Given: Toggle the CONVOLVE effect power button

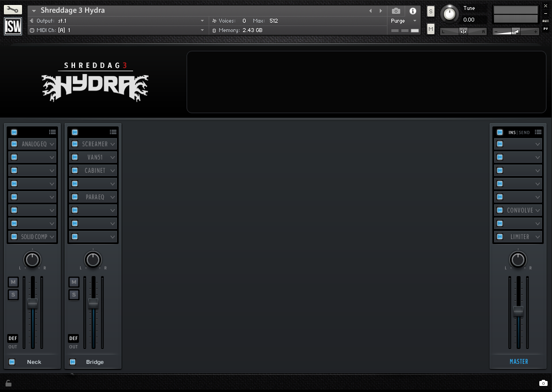Looking at the screenshot, I should 500,210.
